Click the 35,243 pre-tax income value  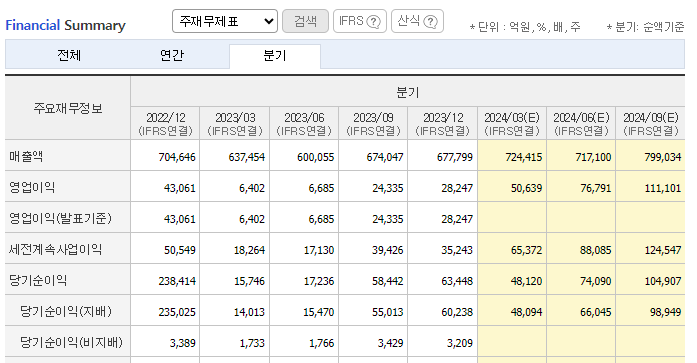pyautogui.click(x=457, y=250)
